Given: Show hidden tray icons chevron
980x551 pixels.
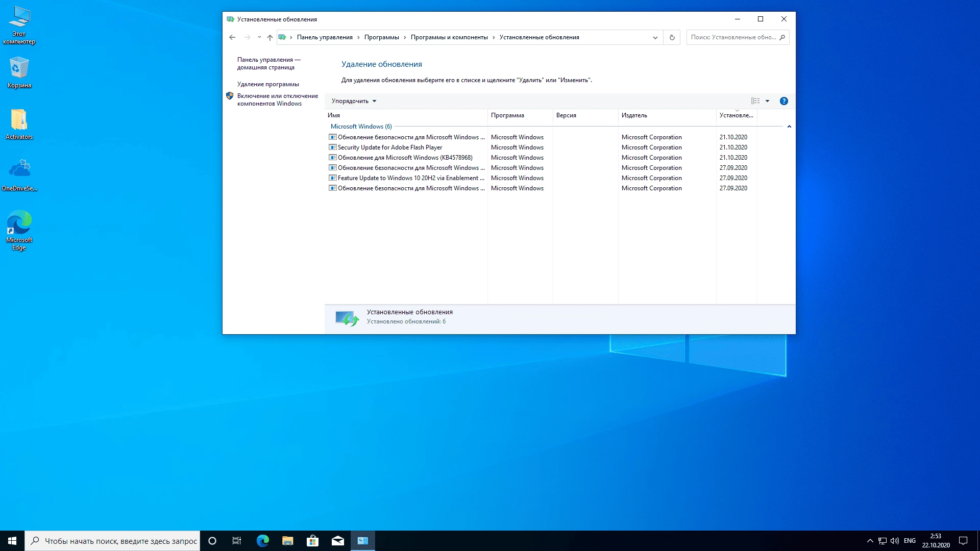Looking at the screenshot, I should (870, 541).
